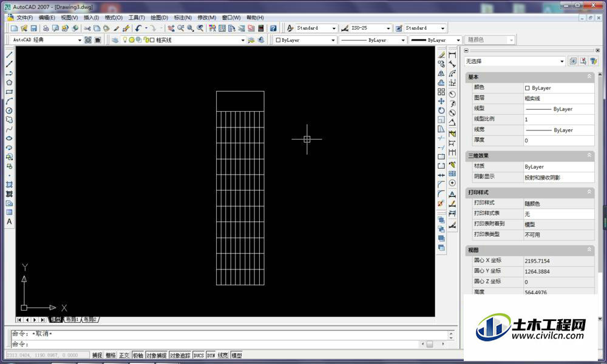
Task: Toggle 栅格 grid display in status bar
Action: pyautogui.click(x=110, y=355)
